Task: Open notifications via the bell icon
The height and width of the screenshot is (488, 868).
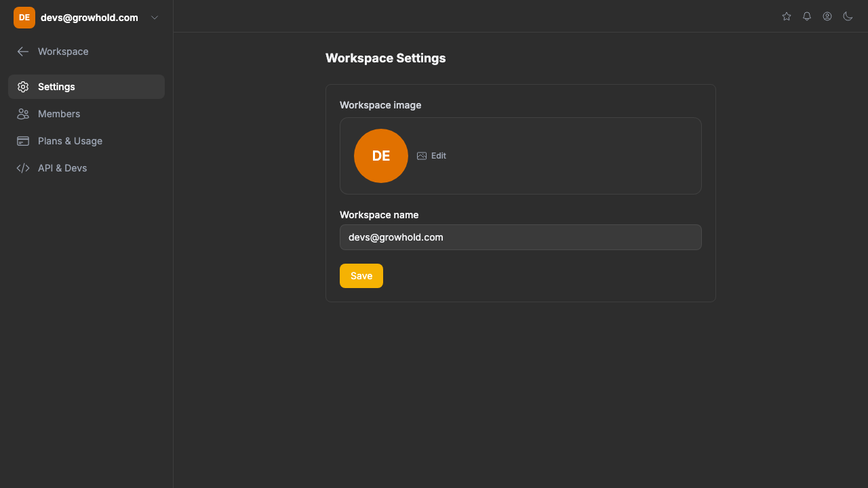Action: [806, 16]
